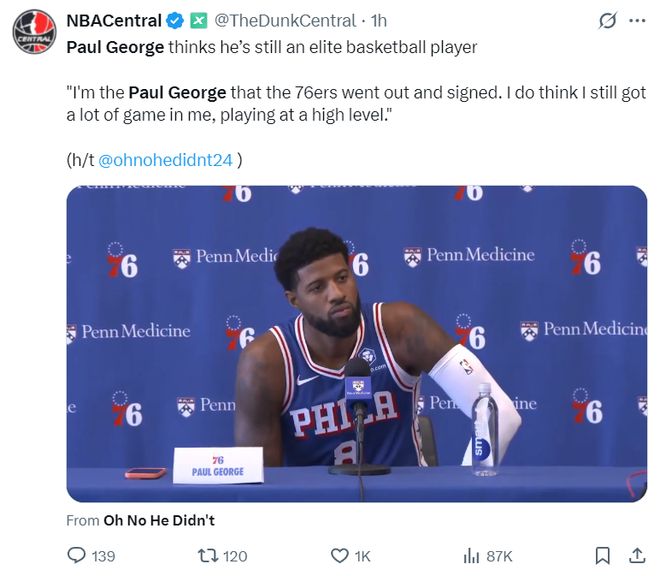
Task: Open the @TheDunkCentral handle
Action: click(284, 20)
